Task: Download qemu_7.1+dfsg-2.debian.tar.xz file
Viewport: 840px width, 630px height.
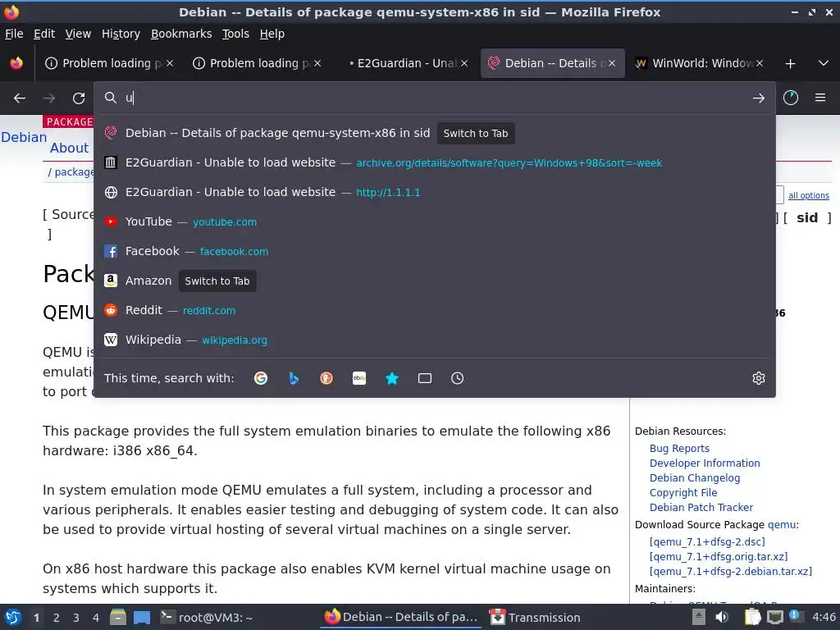Action: (731, 572)
